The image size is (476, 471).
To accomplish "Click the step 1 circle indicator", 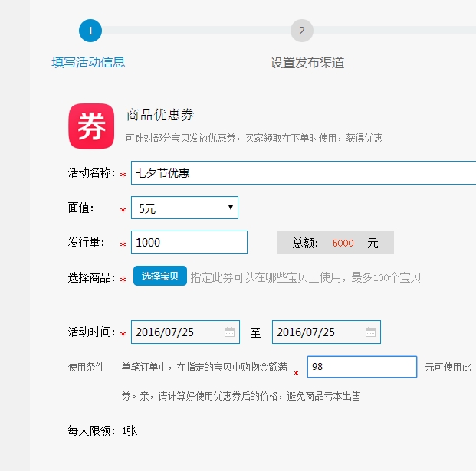I will [90, 31].
